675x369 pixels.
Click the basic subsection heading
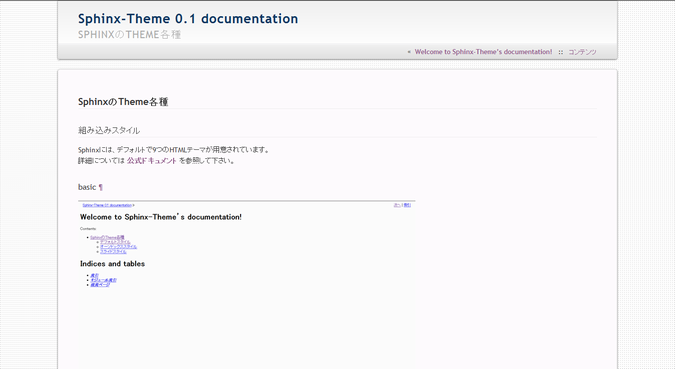coord(87,187)
